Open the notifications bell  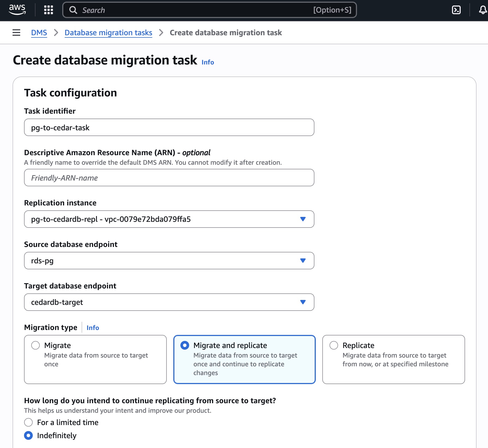coord(483,10)
